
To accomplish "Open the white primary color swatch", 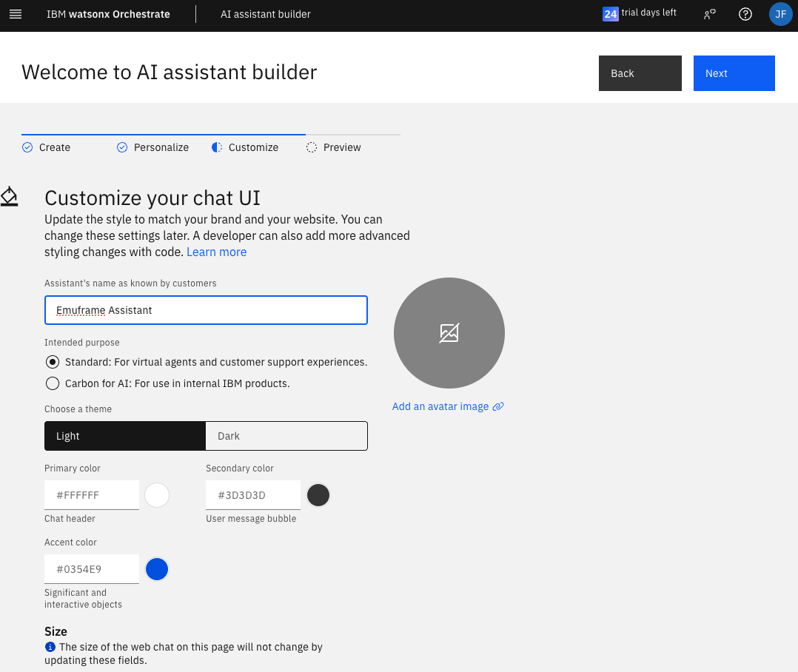I will click(157, 495).
